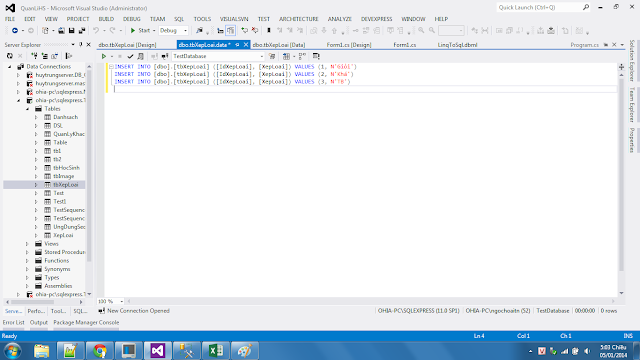Open the Package Manager Console tab

click(x=86, y=322)
